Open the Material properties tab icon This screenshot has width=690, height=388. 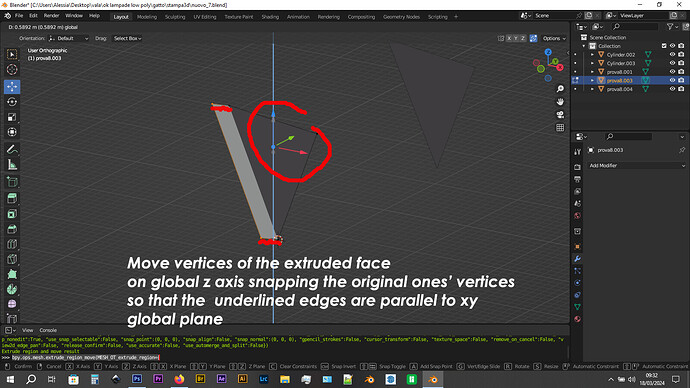click(x=577, y=319)
